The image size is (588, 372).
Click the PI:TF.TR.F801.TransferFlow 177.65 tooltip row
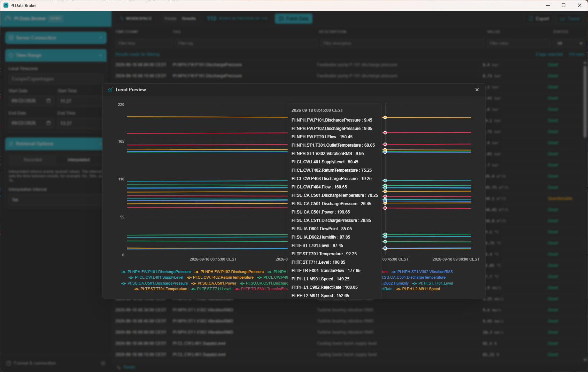click(x=326, y=271)
